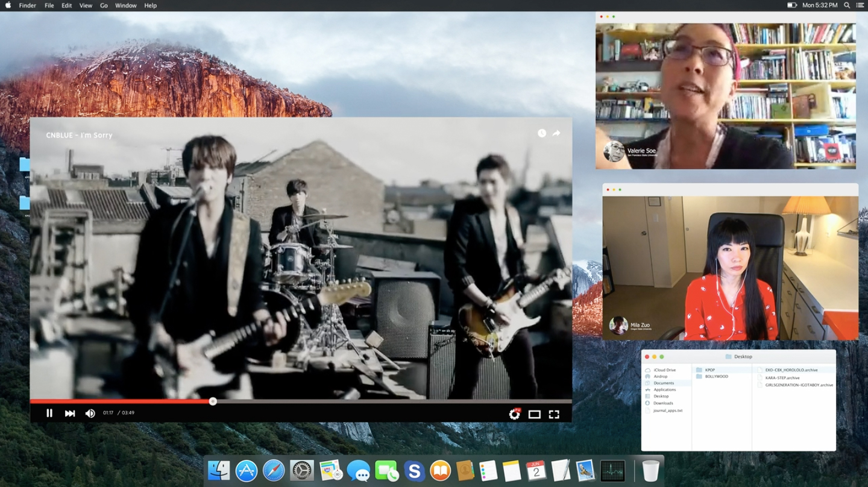
Task: Launch App Store from the Dock
Action: [247, 470]
